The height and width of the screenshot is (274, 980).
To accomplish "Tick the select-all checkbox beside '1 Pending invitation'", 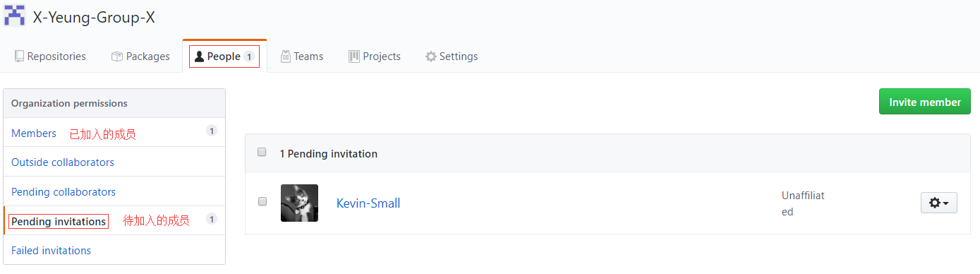I will click(262, 153).
